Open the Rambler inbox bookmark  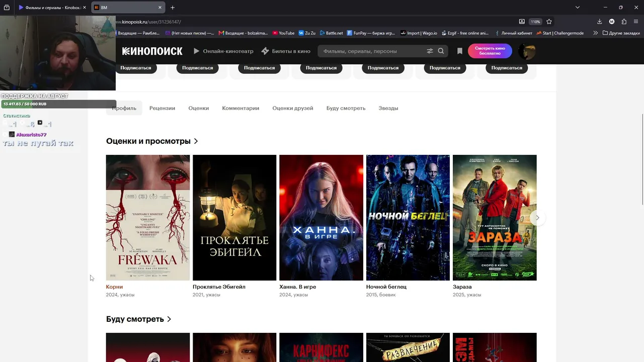coord(138,33)
